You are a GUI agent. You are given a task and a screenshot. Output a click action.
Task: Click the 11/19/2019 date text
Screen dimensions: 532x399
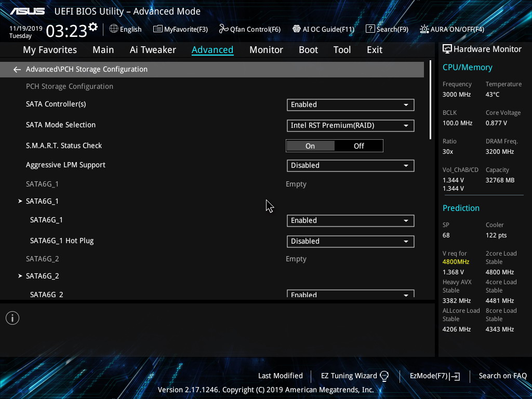click(x=26, y=29)
